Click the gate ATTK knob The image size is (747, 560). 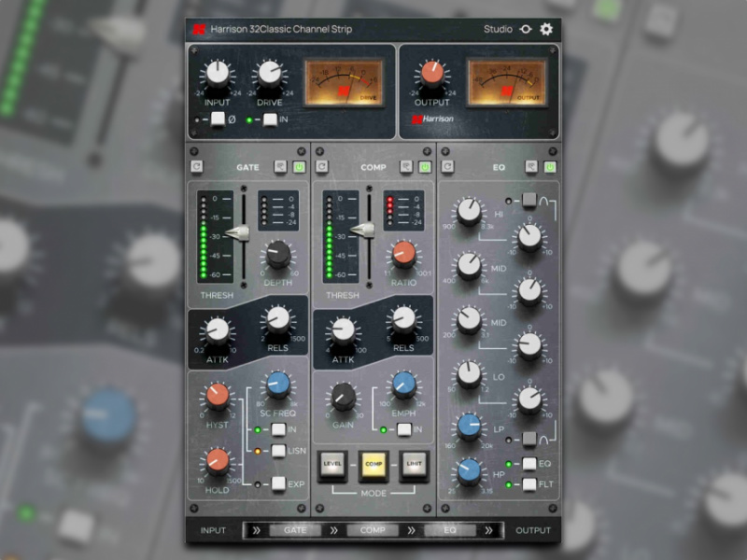pyautogui.click(x=218, y=329)
